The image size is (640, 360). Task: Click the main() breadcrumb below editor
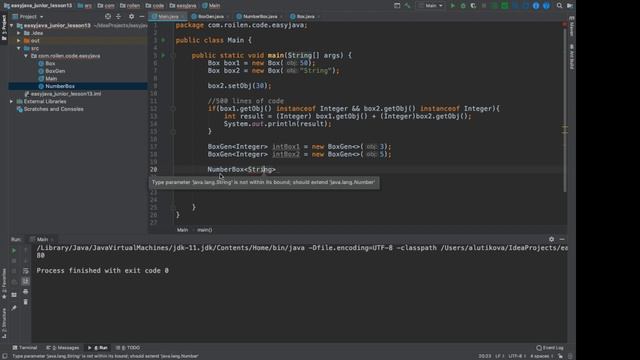[204, 230]
